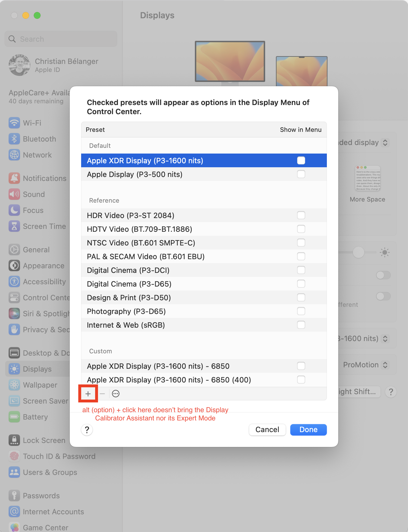Image resolution: width=408 pixels, height=532 pixels.
Task: Click the Cancel button
Action: pyautogui.click(x=267, y=430)
